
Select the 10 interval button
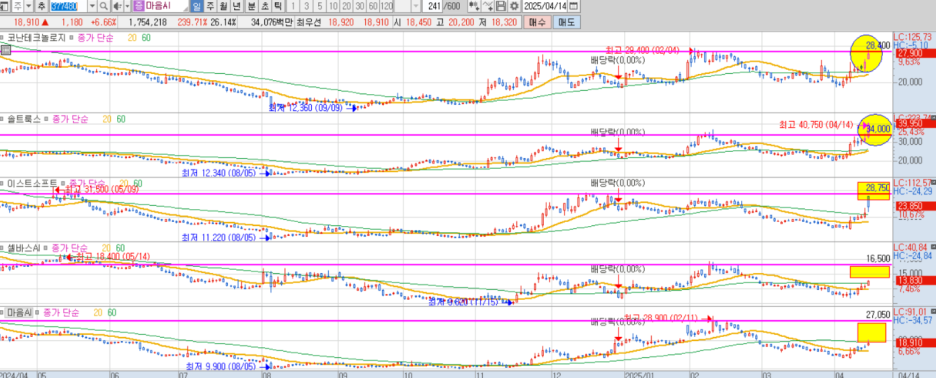(x=333, y=7)
